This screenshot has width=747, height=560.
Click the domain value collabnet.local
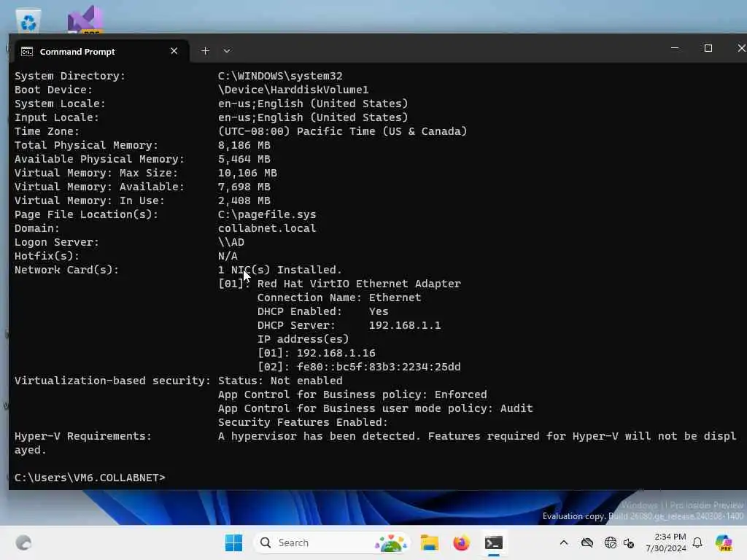tap(267, 228)
